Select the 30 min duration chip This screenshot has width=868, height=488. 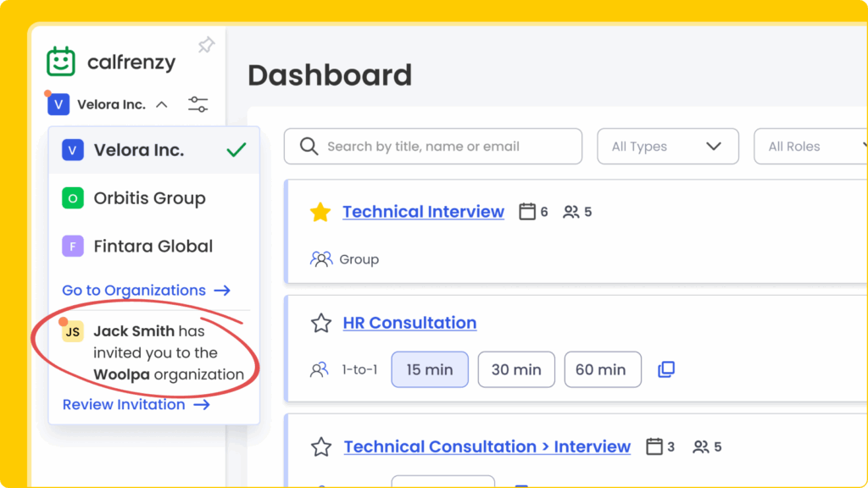[516, 369]
